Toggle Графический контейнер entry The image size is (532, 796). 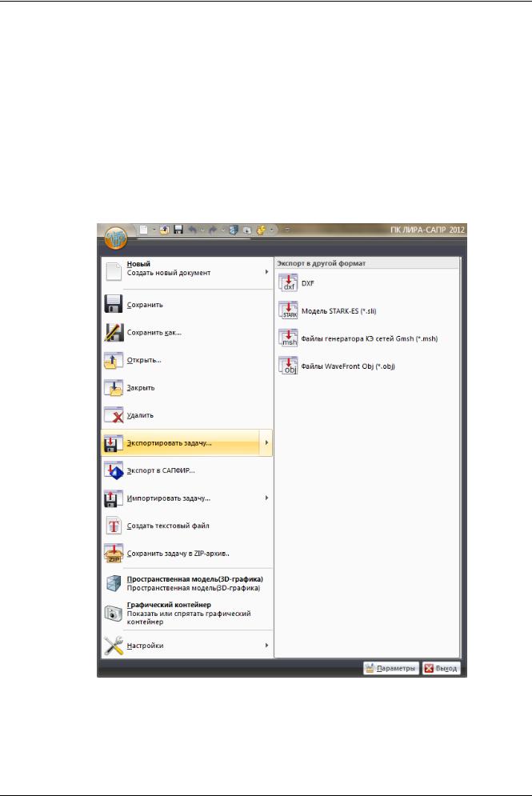(187, 614)
